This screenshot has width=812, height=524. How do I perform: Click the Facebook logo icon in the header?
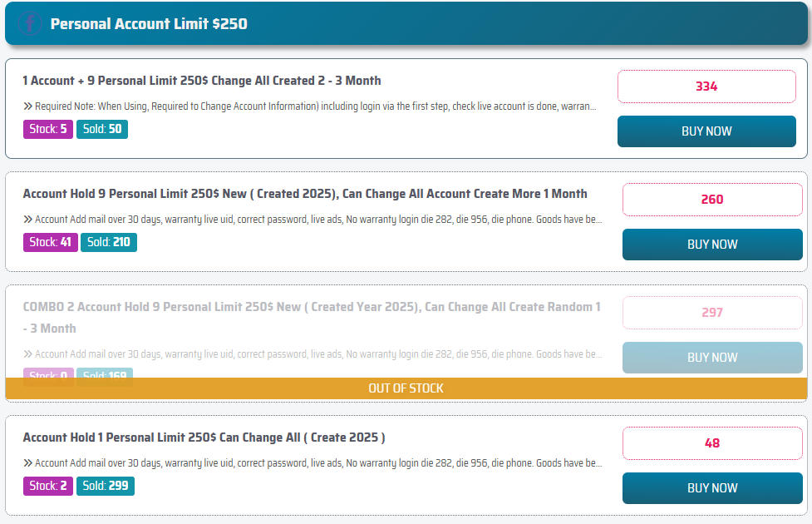[30, 23]
